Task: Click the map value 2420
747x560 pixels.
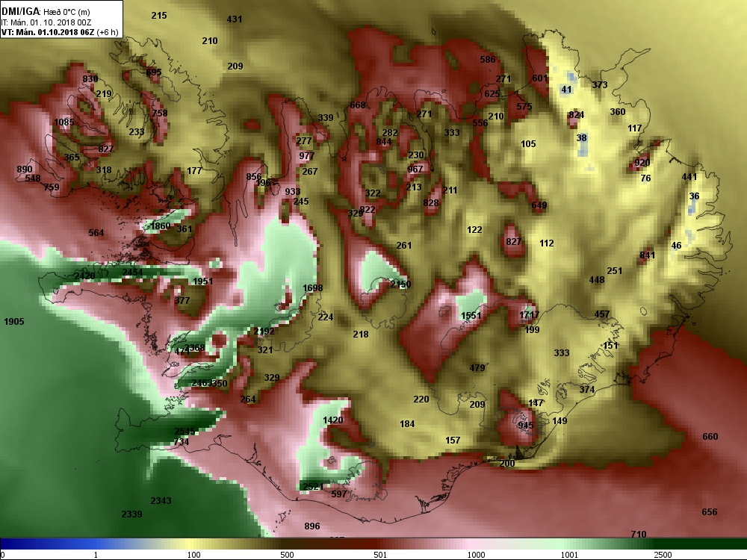Action: (x=84, y=276)
